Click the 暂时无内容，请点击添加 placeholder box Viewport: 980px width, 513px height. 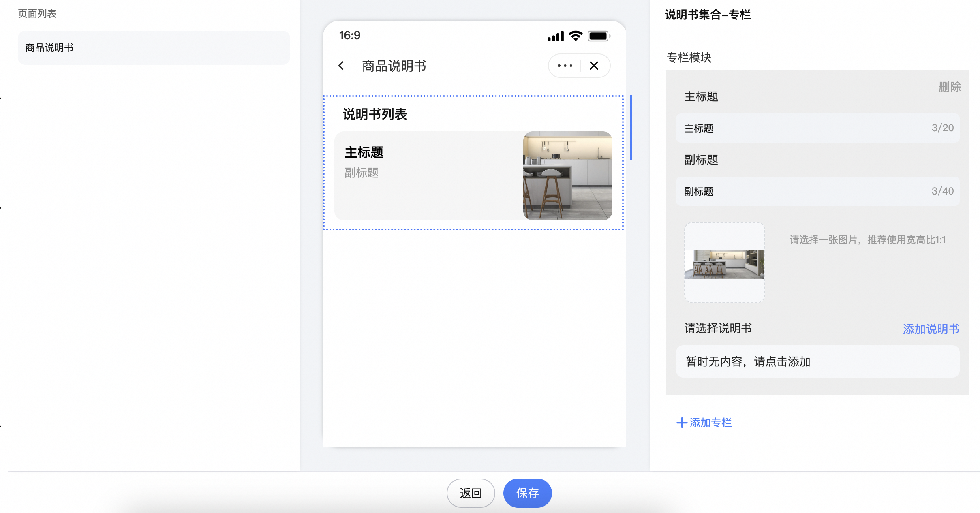(x=817, y=361)
